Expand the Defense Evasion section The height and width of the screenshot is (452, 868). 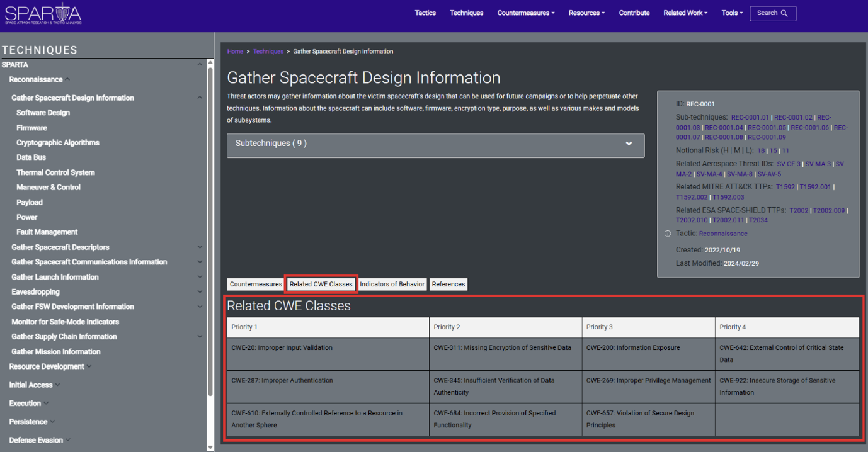(x=68, y=440)
